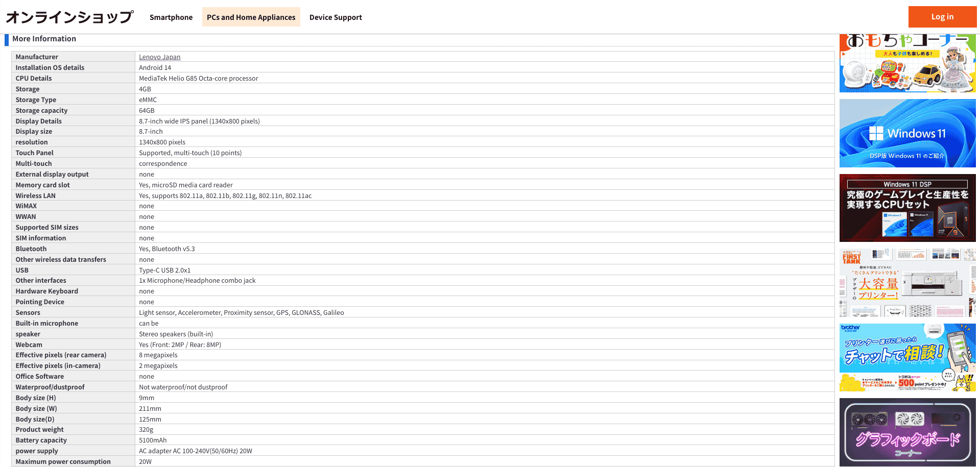Click the Windows logo in blue banner
The height and width of the screenshot is (467, 980).
tap(876, 133)
